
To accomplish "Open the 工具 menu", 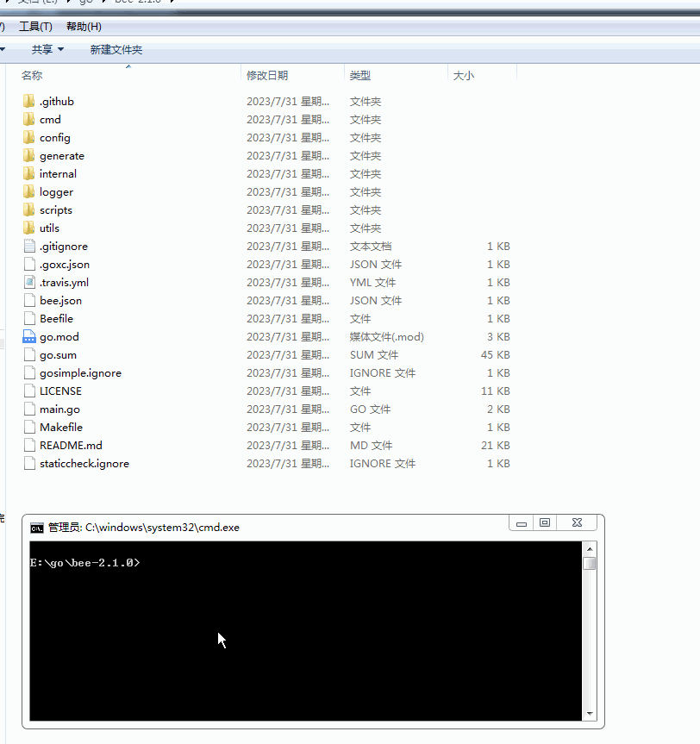I will (x=34, y=26).
